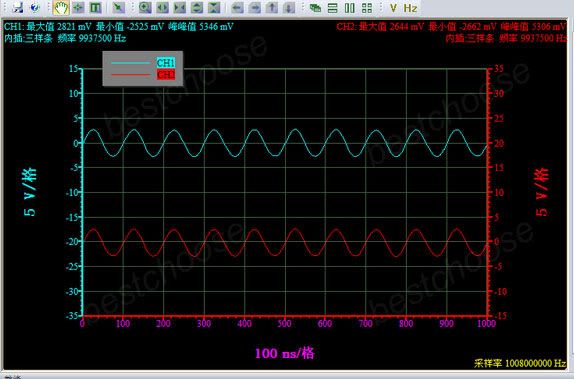Click the vertical compress arrows icon

[x=214, y=7]
